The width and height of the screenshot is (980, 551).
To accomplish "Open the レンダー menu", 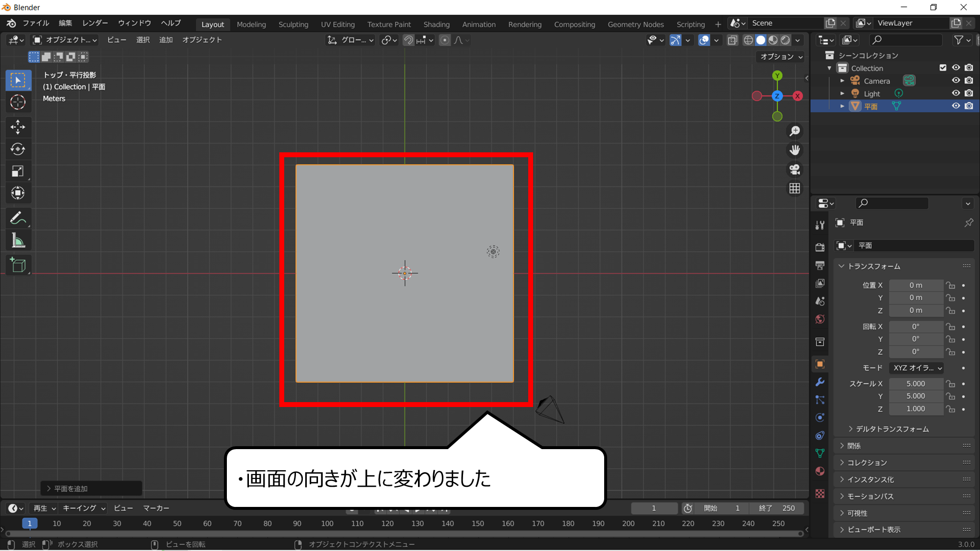I will pyautogui.click(x=95, y=23).
